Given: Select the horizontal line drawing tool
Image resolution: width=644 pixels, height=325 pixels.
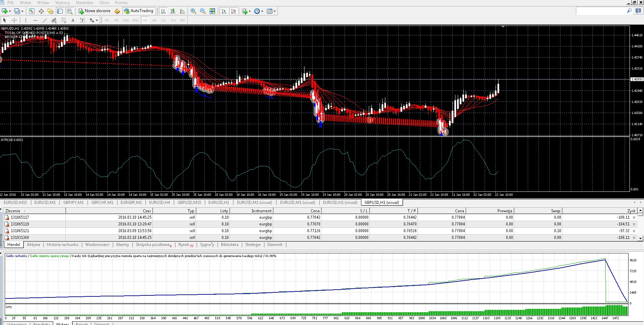Looking at the screenshot, I should [35, 20].
